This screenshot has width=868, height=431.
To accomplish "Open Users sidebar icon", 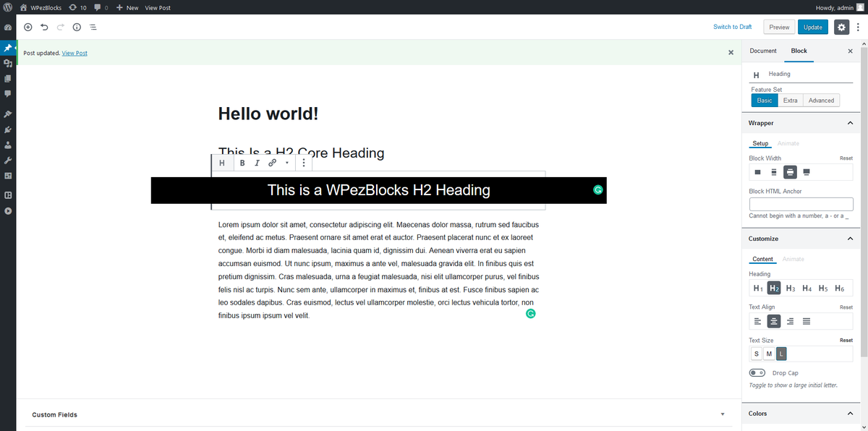I will tap(8, 145).
